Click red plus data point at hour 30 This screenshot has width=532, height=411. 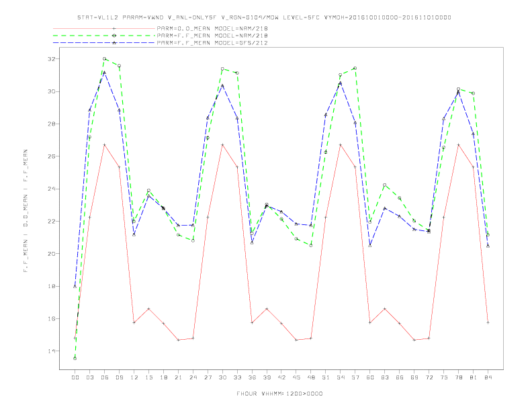pos(222,145)
